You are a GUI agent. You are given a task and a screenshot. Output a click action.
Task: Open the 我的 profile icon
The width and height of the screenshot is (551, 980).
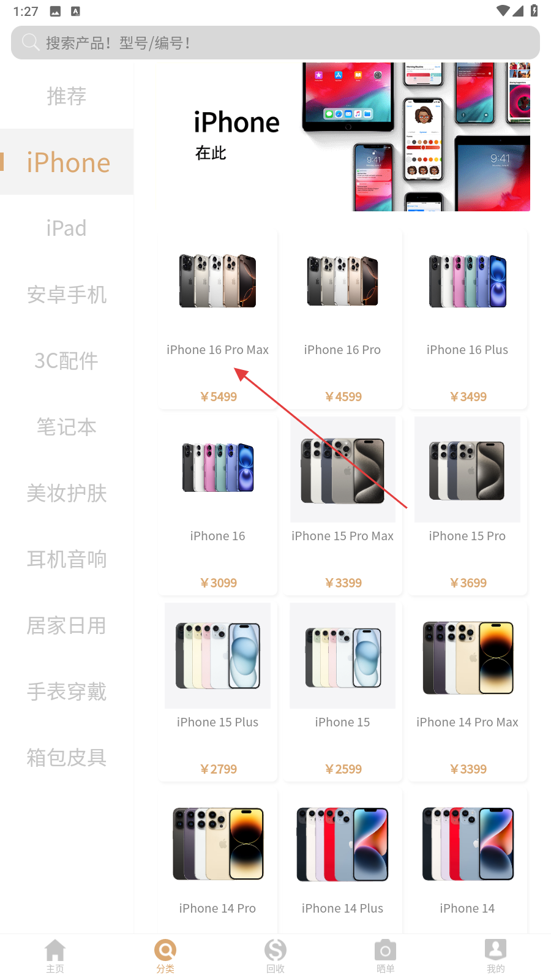tap(496, 951)
